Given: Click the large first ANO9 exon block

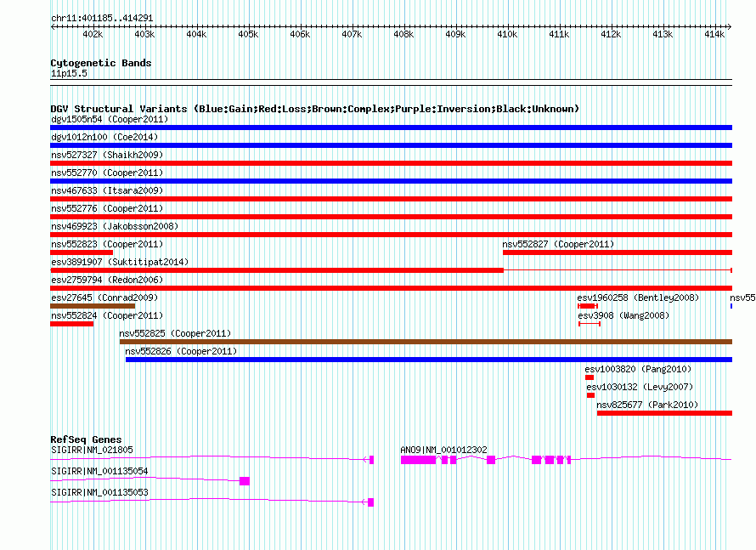Looking at the screenshot, I should click(x=418, y=460).
